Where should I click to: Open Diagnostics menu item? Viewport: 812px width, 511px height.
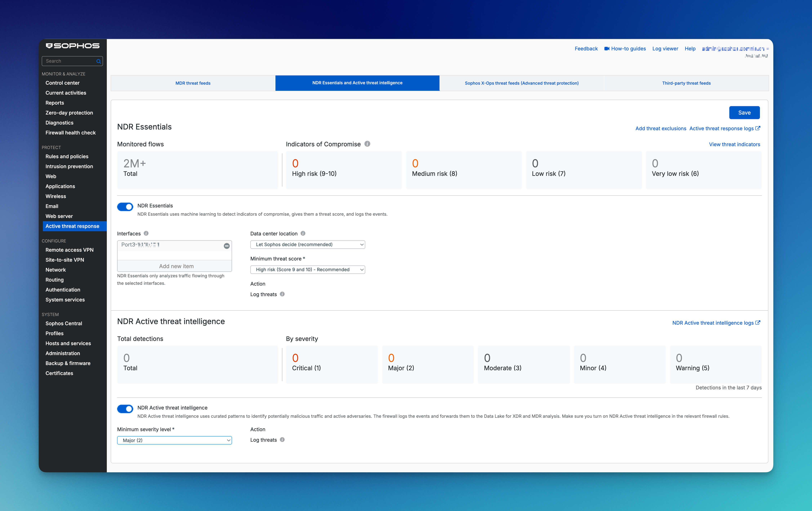(59, 123)
